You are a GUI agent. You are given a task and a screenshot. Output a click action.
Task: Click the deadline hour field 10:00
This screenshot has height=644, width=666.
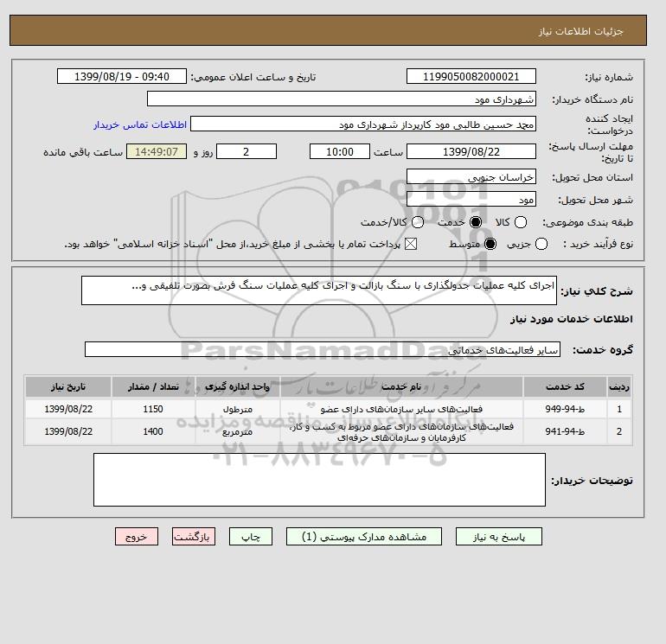(x=340, y=151)
